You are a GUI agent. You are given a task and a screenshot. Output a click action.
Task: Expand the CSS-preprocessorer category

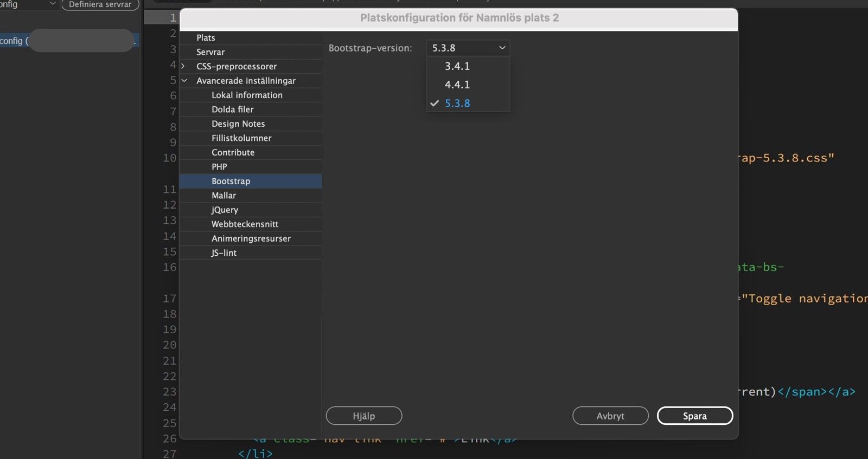click(183, 66)
